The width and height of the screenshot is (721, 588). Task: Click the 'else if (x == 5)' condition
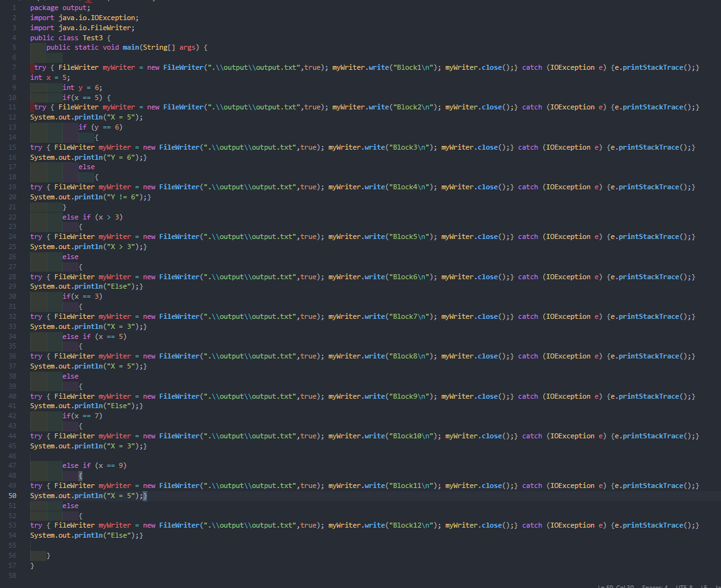click(94, 336)
